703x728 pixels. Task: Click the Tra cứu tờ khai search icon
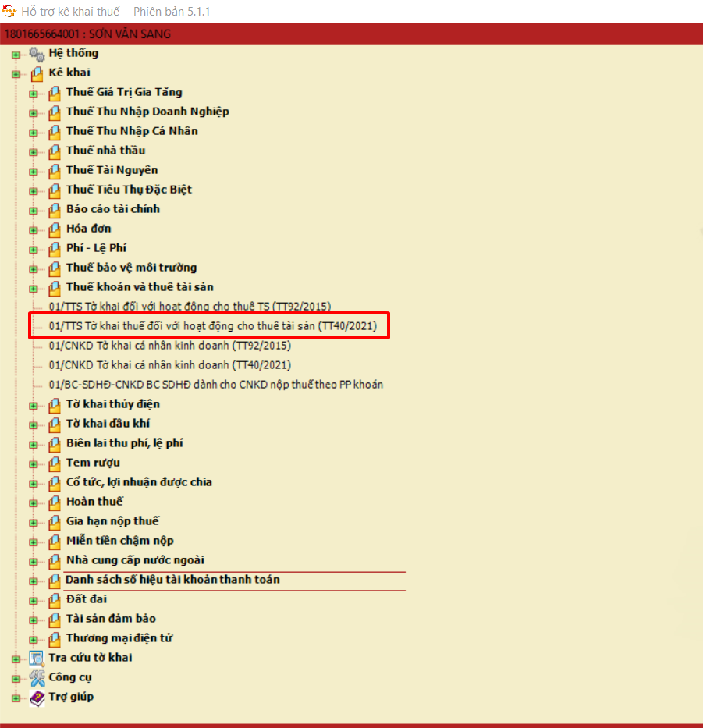tap(37, 658)
